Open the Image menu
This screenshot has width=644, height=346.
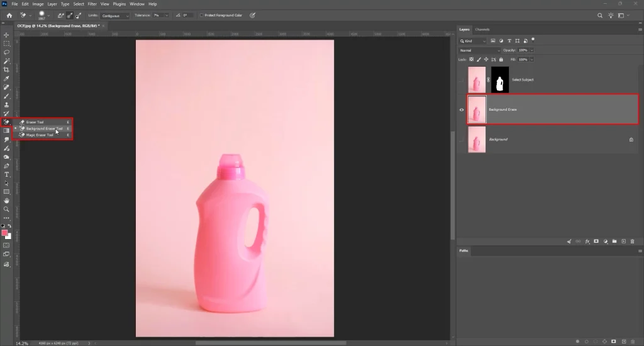coord(38,4)
